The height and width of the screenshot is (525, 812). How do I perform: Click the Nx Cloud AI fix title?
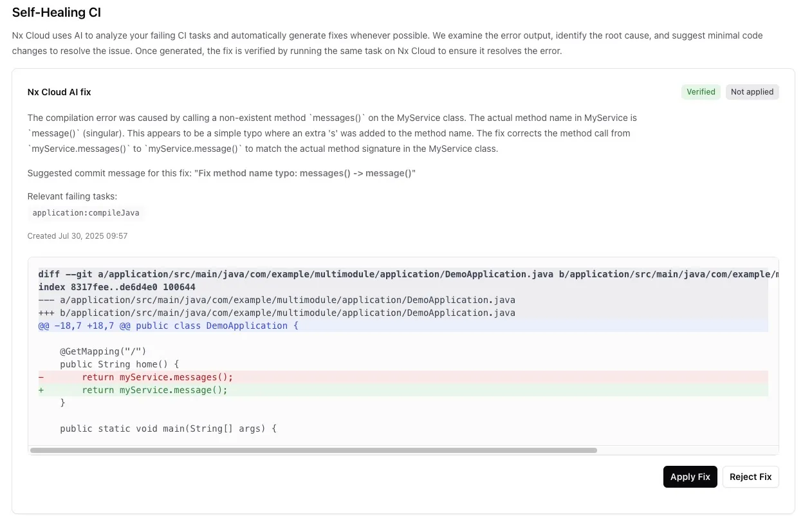coord(59,92)
